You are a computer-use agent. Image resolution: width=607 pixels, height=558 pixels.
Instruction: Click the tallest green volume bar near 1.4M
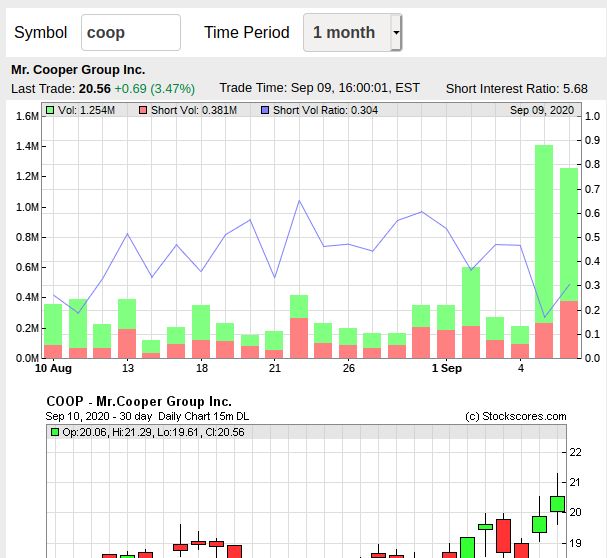point(544,234)
